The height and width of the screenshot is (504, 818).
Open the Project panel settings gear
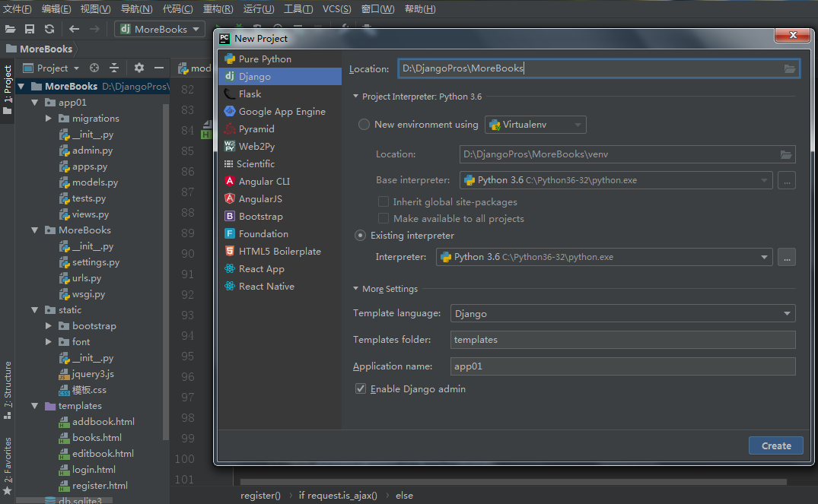point(138,68)
